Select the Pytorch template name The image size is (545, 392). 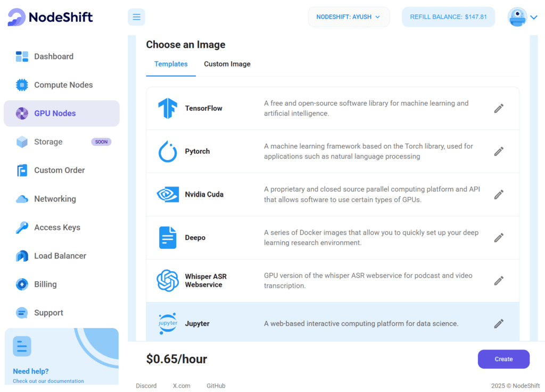click(x=197, y=152)
